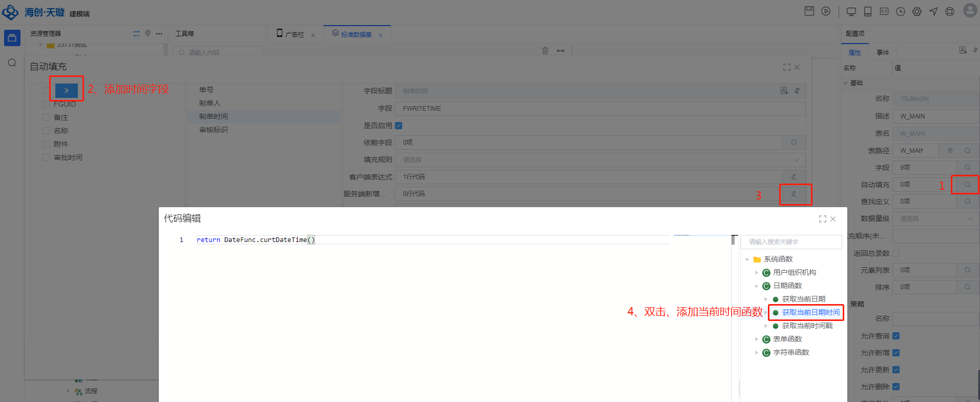The height and width of the screenshot is (402, 980).
Task: Expand the code editor to fullscreen
Action: (822, 219)
